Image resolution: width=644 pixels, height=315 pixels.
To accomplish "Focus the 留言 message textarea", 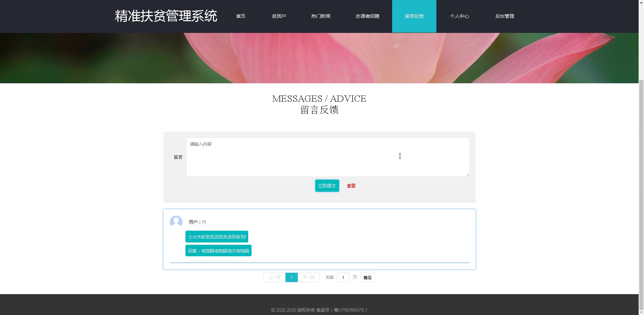I will 328,157.
